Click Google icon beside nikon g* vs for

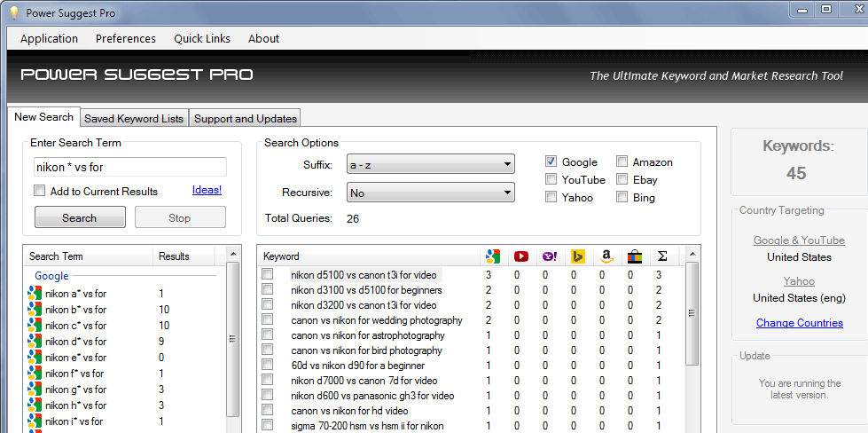(35, 390)
